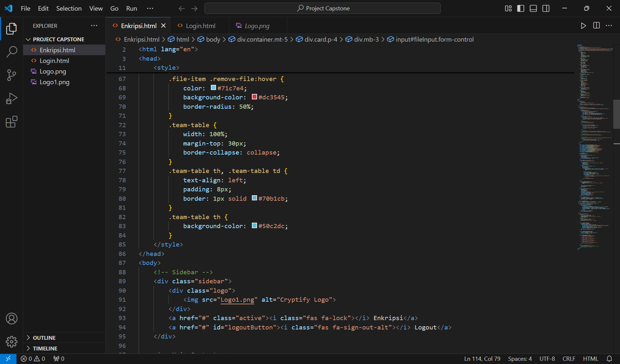Click the code minimap overview

point(595,147)
